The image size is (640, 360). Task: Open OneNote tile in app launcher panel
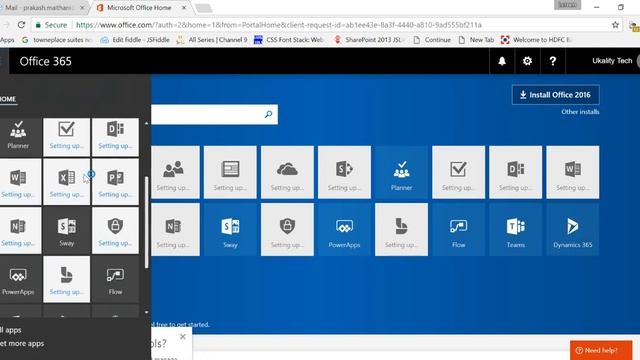click(x=18, y=230)
